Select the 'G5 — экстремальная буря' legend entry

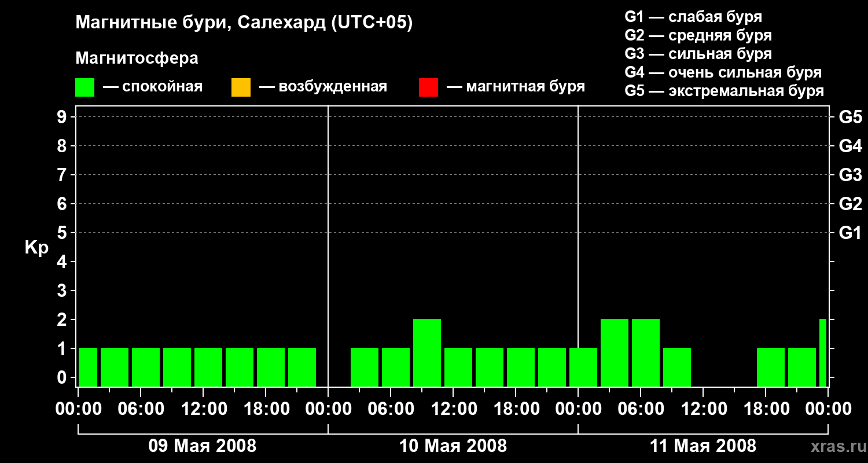724,91
